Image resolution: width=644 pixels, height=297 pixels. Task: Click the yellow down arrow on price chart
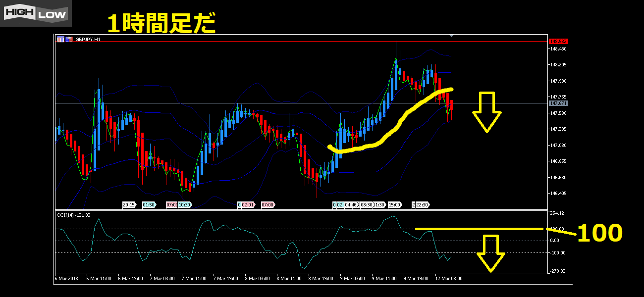click(486, 112)
